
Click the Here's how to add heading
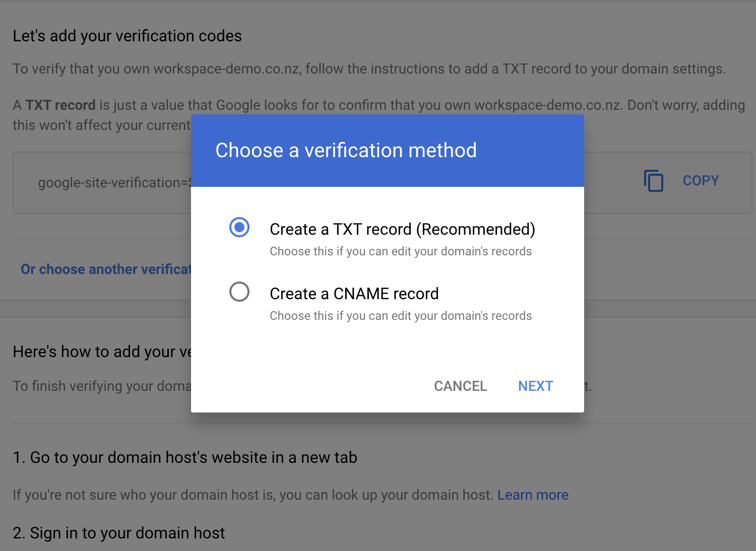(102, 352)
